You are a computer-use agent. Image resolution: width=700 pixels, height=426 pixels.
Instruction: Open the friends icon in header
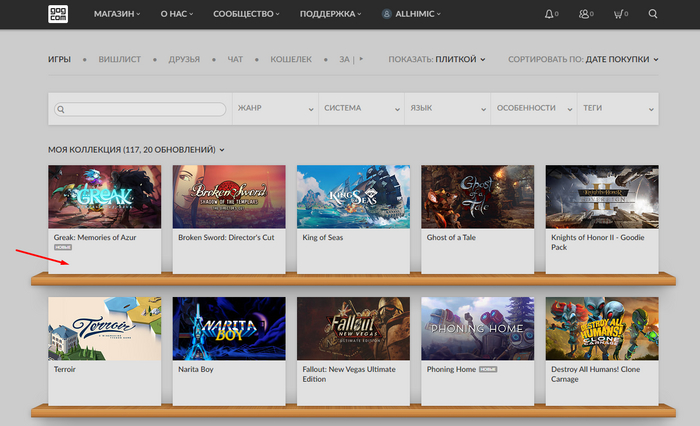(x=584, y=15)
